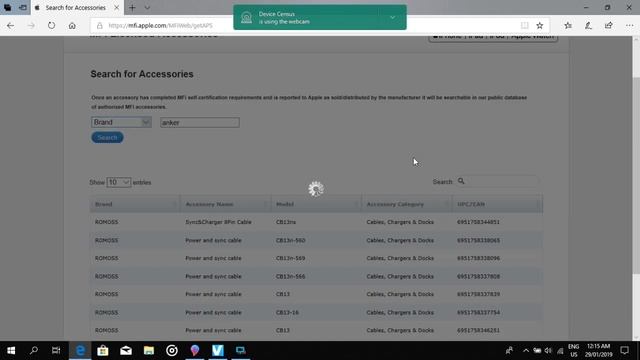Open the circular target app on taskbar
The image size is (640, 360).
[172, 350]
